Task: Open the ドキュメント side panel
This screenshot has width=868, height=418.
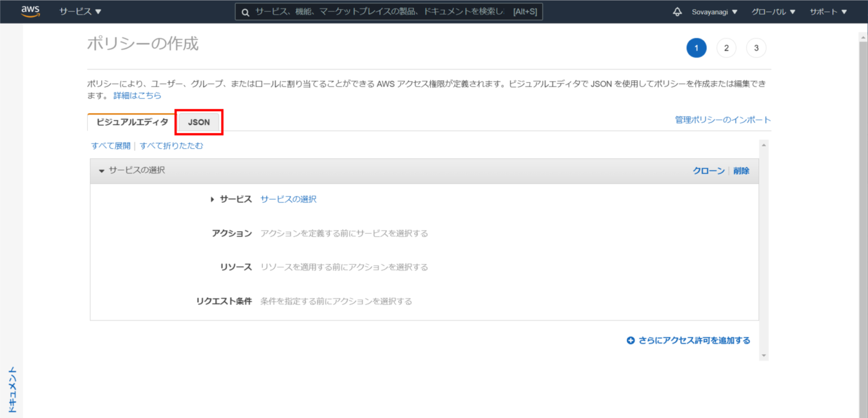Action: [13, 389]
